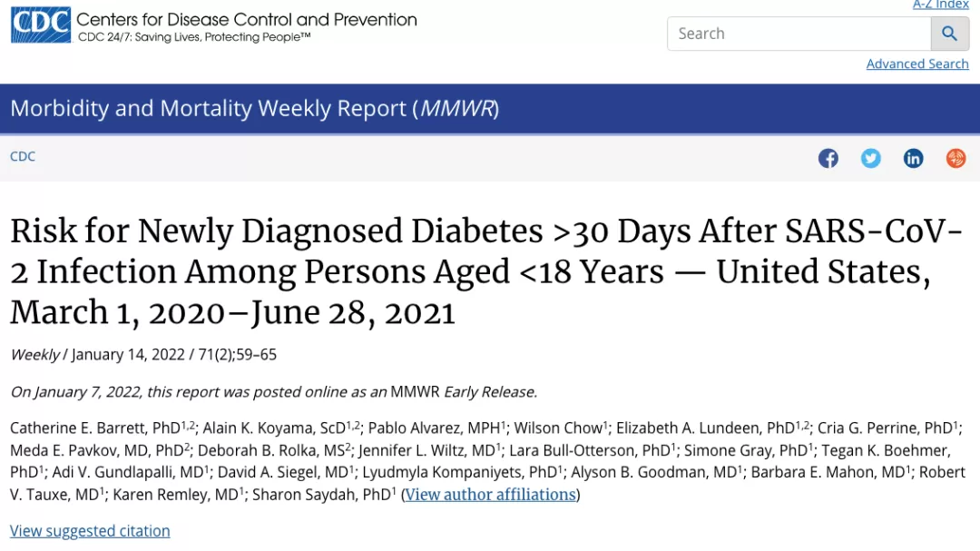
Task: Click the Weekly January 14, 2022 issue line
Action: [x=143, y=355]
